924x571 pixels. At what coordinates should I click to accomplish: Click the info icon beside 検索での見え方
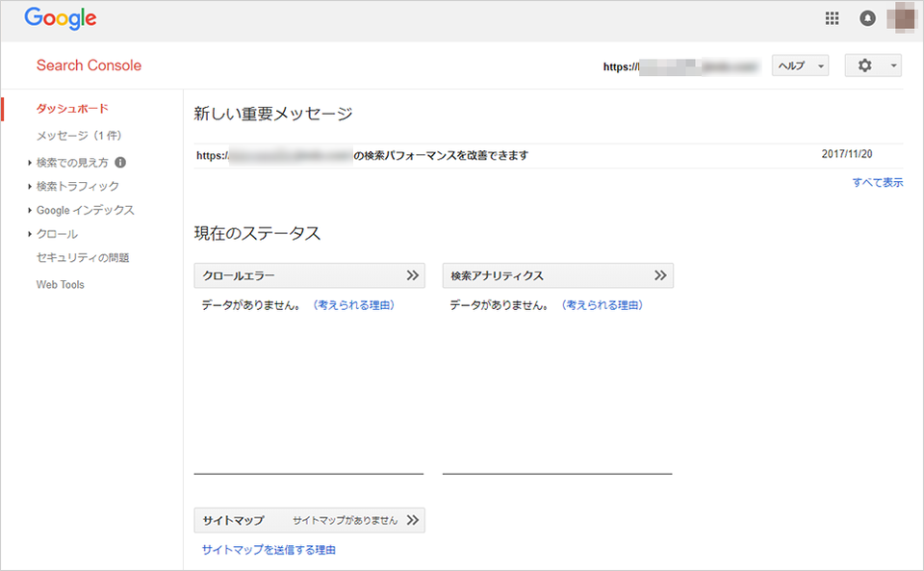pos(120,162)
